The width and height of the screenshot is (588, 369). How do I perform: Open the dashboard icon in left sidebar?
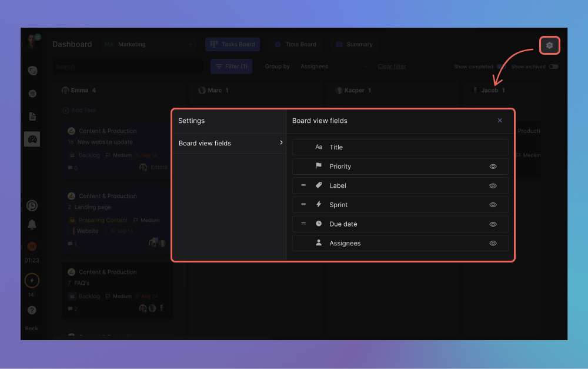32,139
